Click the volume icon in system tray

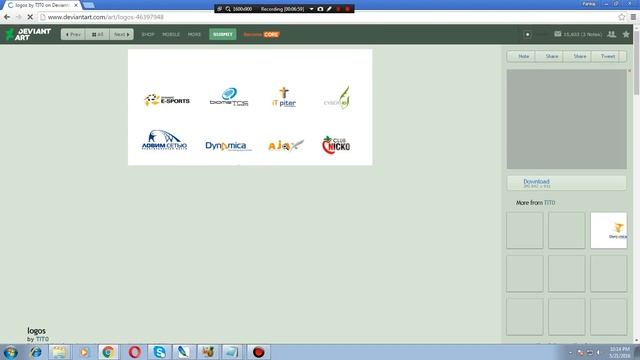(x=599, y=352)
